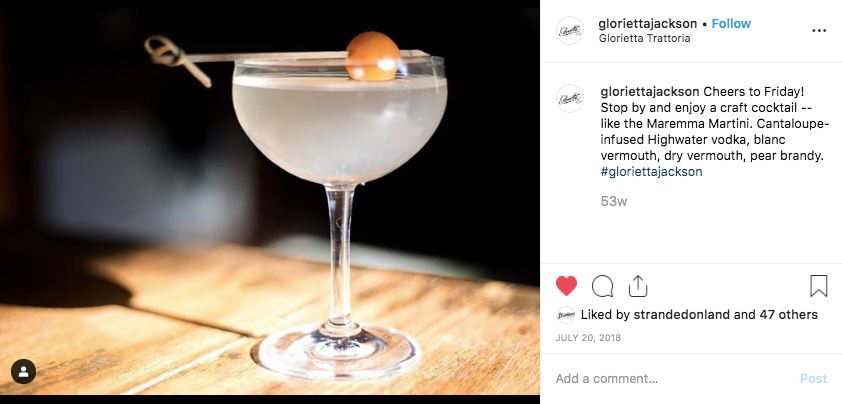
Task: Click the avatar beside the caption
Action: 570,99
